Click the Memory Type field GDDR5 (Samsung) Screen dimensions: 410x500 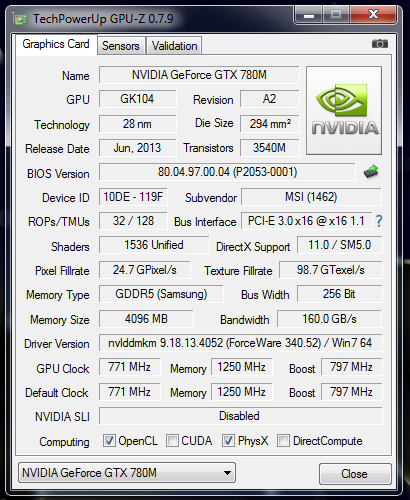tap(161, 294)
